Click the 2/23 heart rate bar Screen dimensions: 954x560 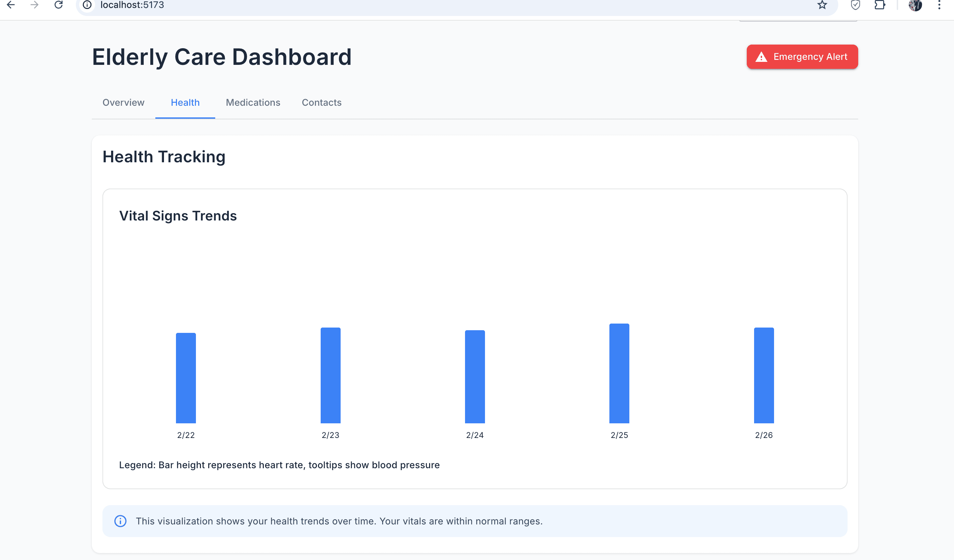click(x=331, y=375)
